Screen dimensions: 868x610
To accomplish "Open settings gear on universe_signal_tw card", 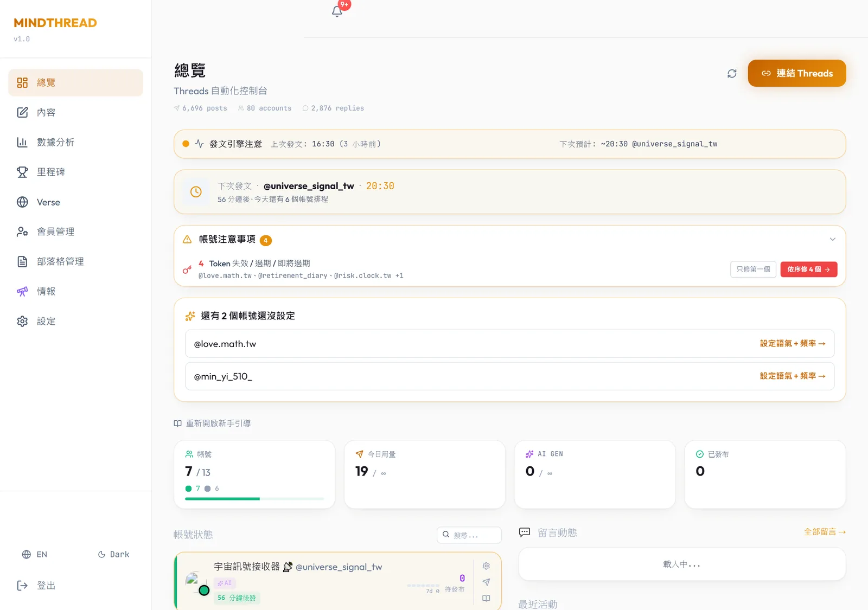I will pos(486,566).
